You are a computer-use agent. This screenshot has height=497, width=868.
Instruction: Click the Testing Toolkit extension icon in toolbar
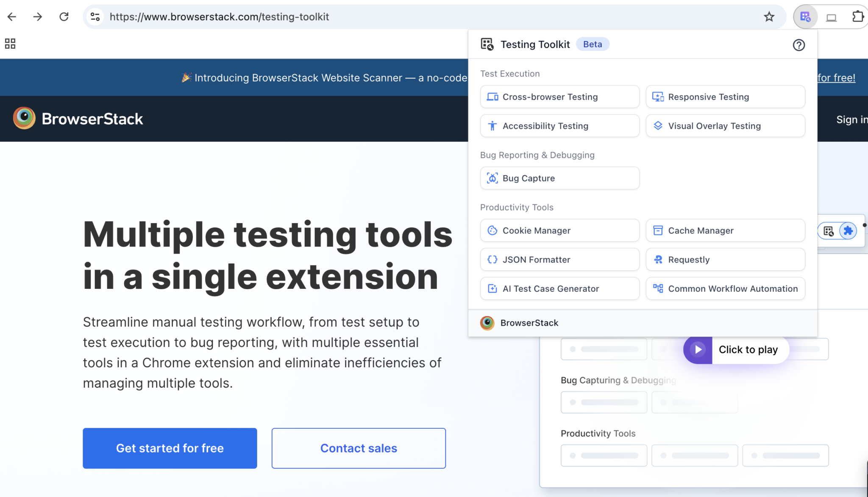pos(804,16)
